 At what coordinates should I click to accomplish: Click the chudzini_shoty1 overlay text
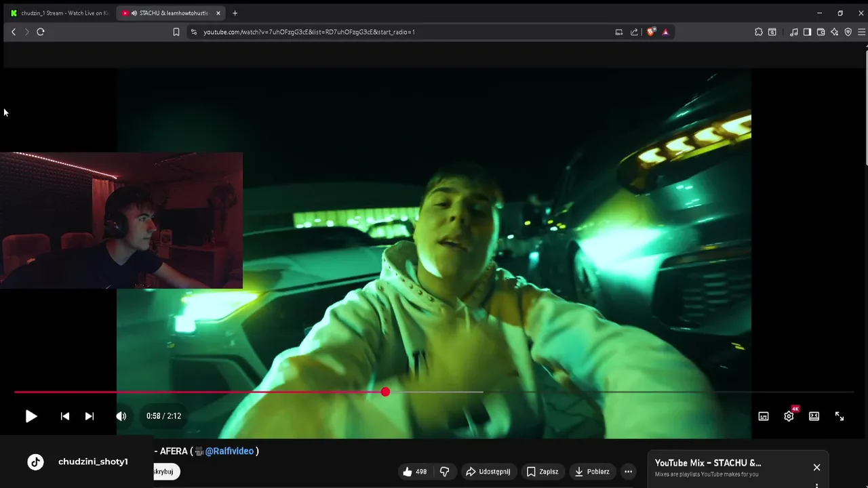pyautogui.click(x=93, y=462)
